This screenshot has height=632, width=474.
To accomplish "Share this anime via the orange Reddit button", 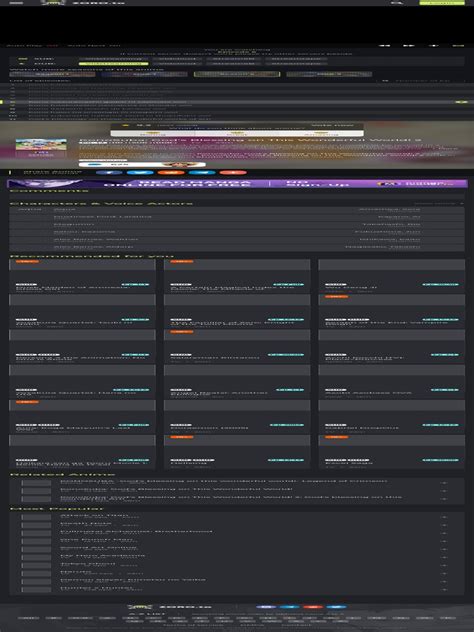I will 171,173.
